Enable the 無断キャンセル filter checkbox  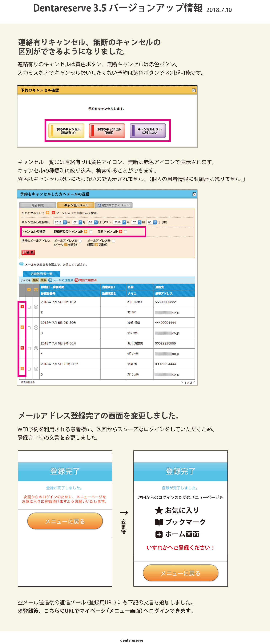point(126,231)
